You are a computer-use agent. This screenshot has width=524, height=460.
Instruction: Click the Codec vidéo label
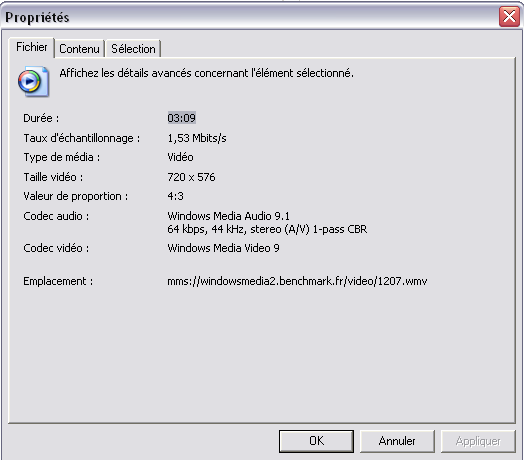[56, 248]
